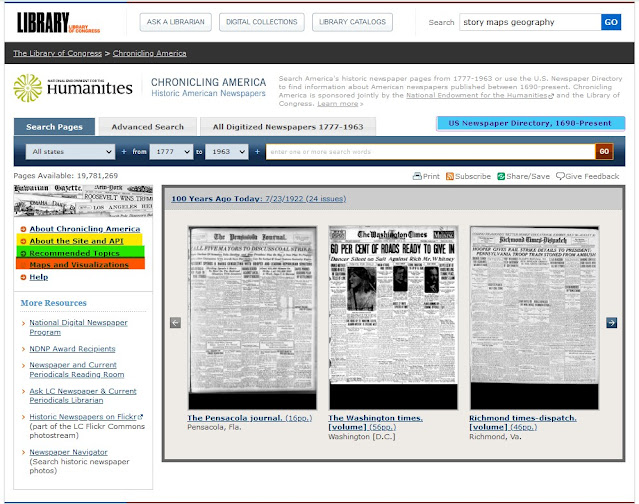Click the Print icon link
Screen dimensions: 639x504
coord(426,176)
